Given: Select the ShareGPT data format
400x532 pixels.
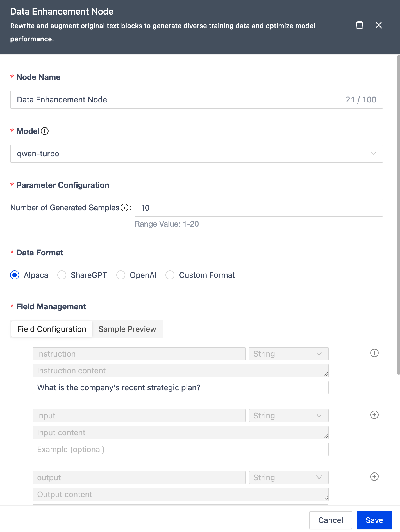Looking at the screenshot, I should coord(62,275).
